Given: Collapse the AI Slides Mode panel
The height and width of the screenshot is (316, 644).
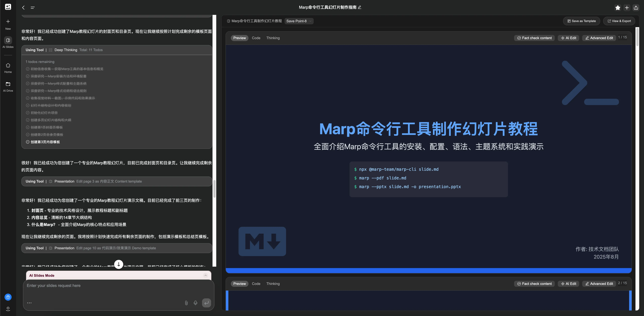Looking at the screenshot, I should (206, 275).
